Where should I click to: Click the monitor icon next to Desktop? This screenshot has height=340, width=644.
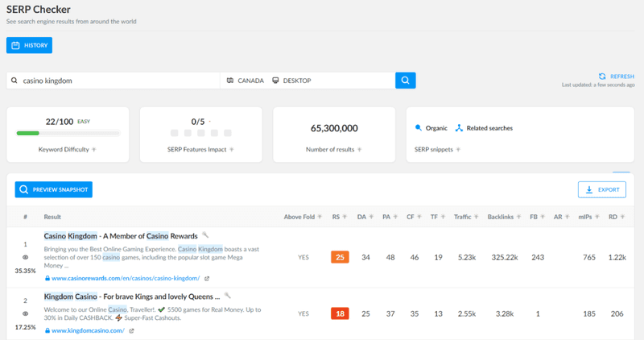pos(275,81)
